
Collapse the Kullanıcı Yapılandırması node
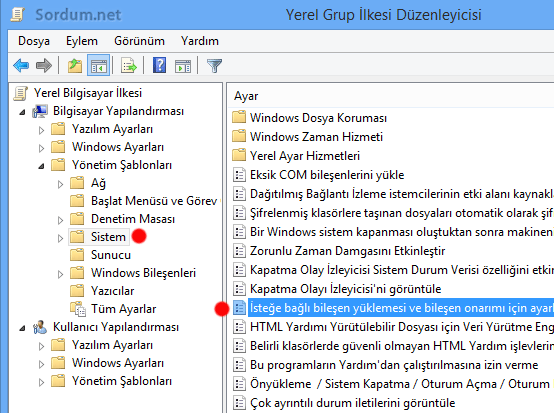(23, 328)
